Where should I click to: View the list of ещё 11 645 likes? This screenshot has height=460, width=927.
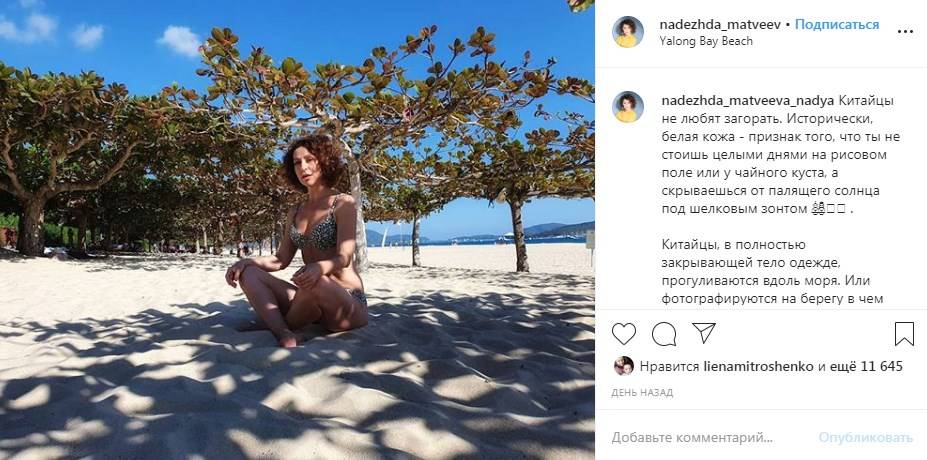pos(866,367)
